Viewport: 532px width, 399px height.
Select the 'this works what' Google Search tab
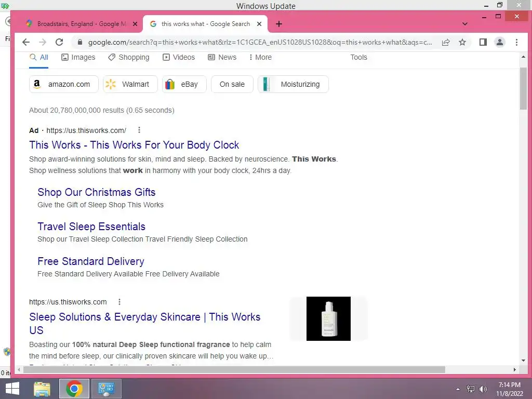click(x=205, y=24)
